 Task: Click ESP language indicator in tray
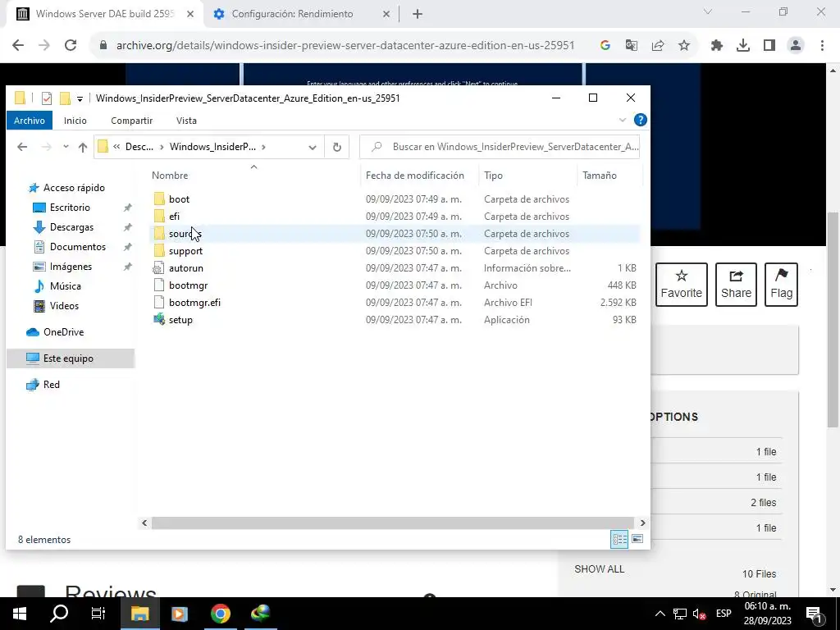point(724,614)
